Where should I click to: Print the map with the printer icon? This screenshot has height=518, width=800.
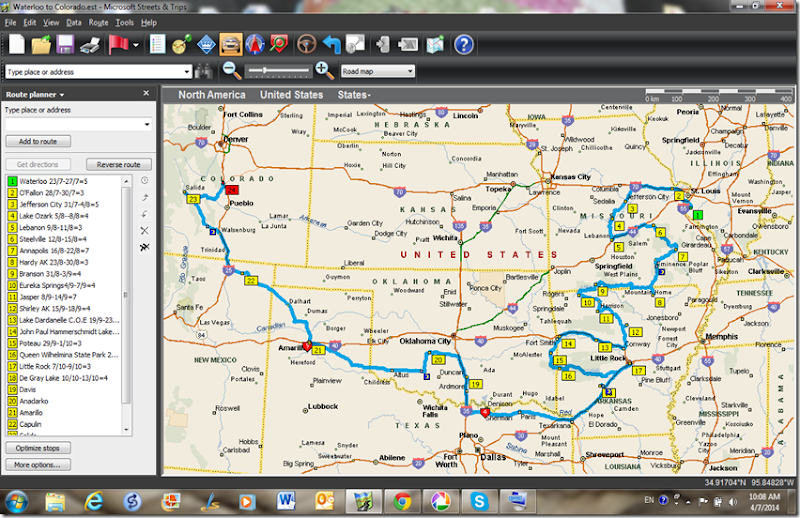[x=90, y=45]
